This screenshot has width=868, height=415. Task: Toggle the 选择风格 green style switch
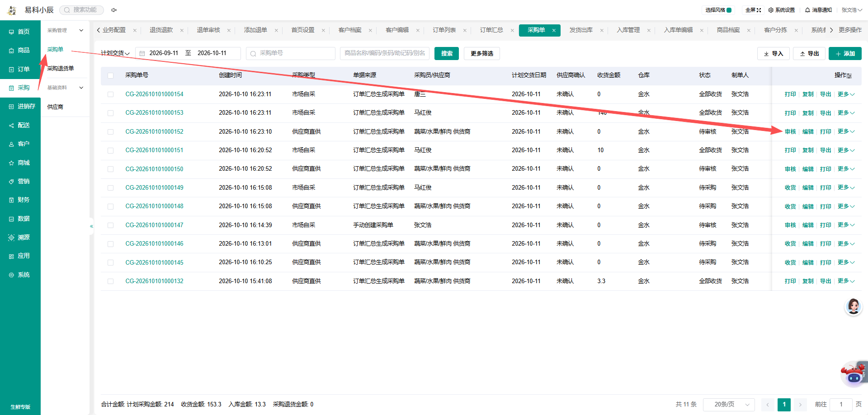[729, 10]
